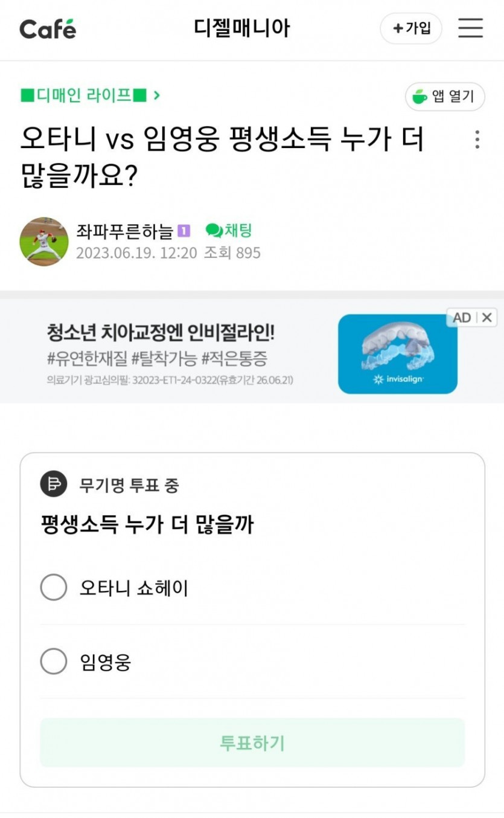Start a 채팅 with the author
This screenshot has height=818, width=504.
pyautogui.click(x=229, y=230)
